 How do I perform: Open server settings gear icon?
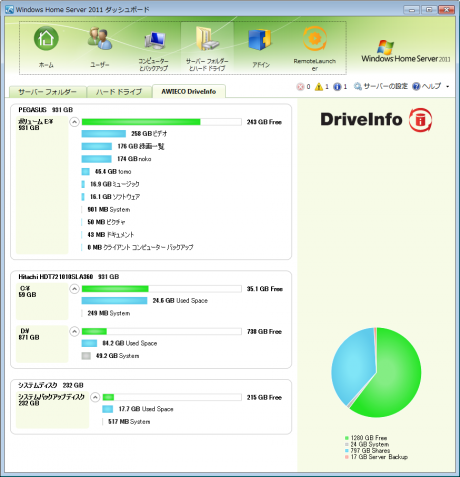click(x=358, y=87)
